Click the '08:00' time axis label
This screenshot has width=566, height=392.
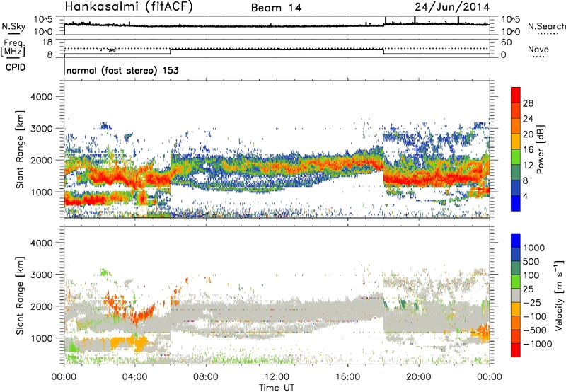click(206, 377)
